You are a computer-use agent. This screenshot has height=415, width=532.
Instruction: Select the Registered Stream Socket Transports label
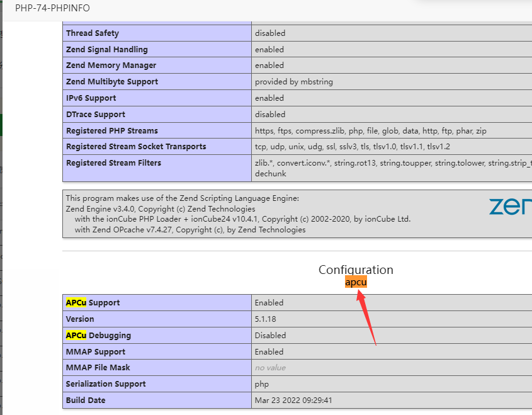tap(136, 147)
